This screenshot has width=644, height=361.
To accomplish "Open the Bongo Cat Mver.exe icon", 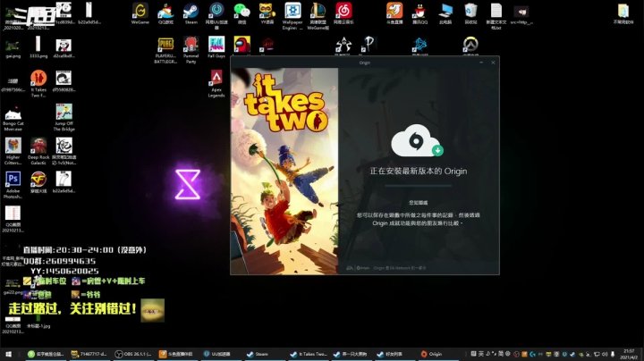I will [13, 120].
